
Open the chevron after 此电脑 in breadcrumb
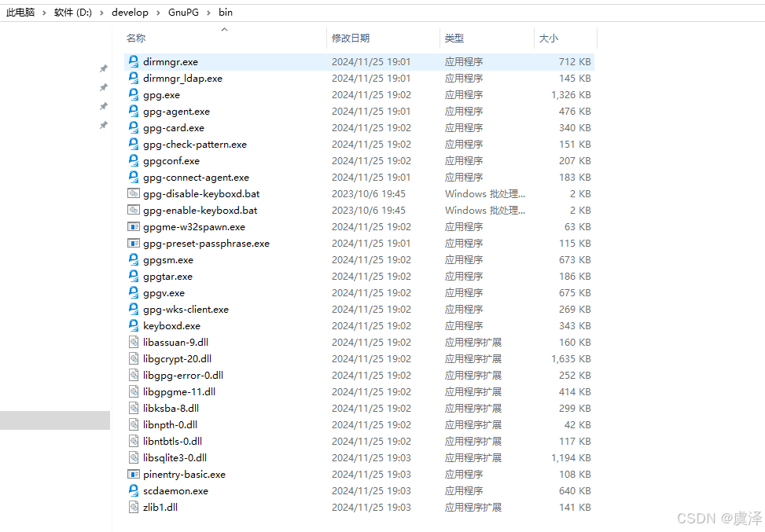coord(44,13)
